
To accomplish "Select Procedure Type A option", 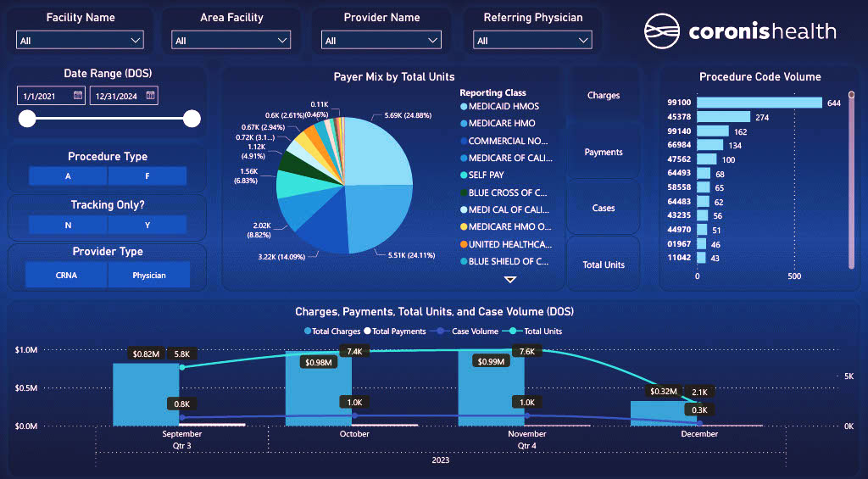I will coord(68,176).
